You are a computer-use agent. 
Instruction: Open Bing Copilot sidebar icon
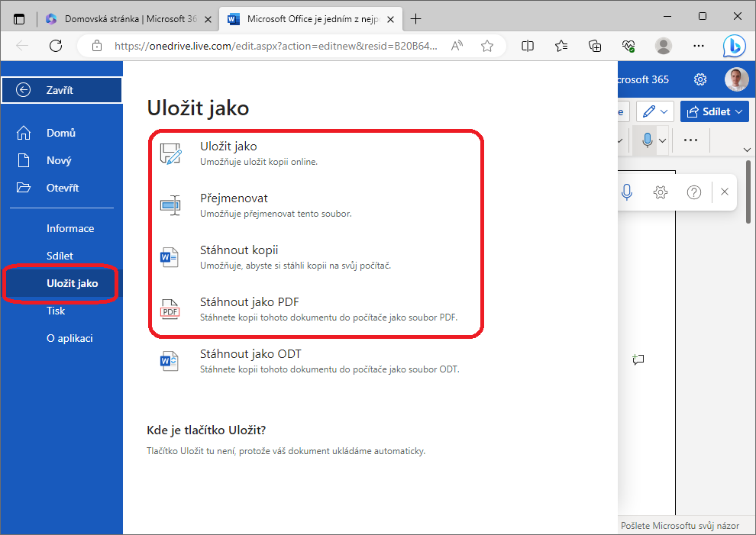click(735, 47)
